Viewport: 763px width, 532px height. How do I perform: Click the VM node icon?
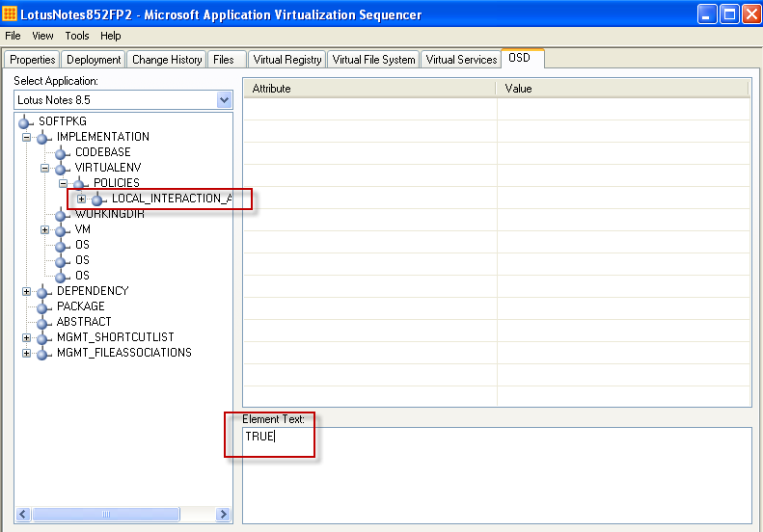63,230
